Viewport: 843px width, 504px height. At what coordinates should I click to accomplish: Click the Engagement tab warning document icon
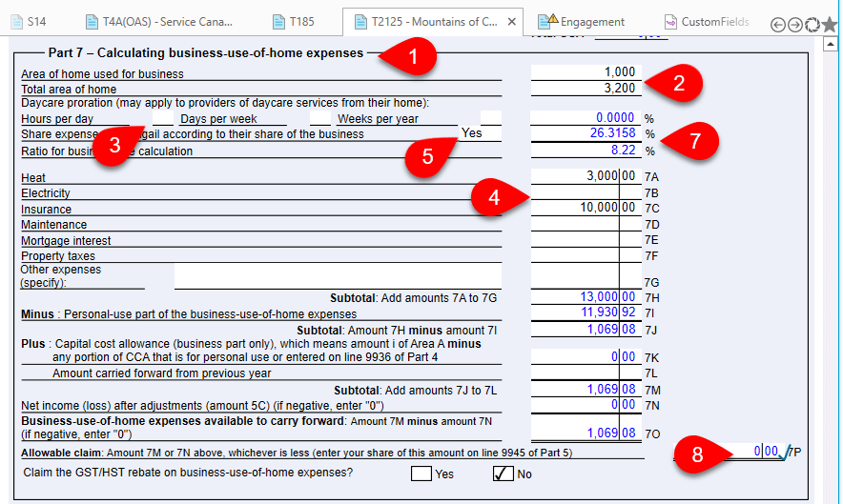click(547, 21)
